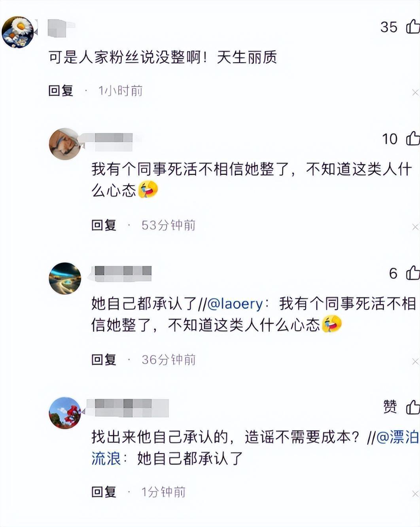
Task: Dismiss the comment posted 53分钟前
Action: point(415,227)
